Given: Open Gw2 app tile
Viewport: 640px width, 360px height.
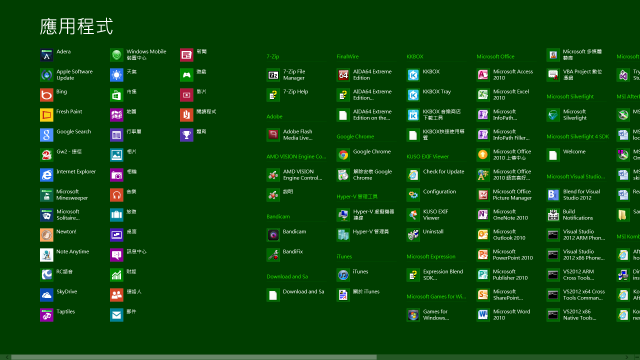Looking at the screenshot, I should pyautogui.click(x=47, y=155).
